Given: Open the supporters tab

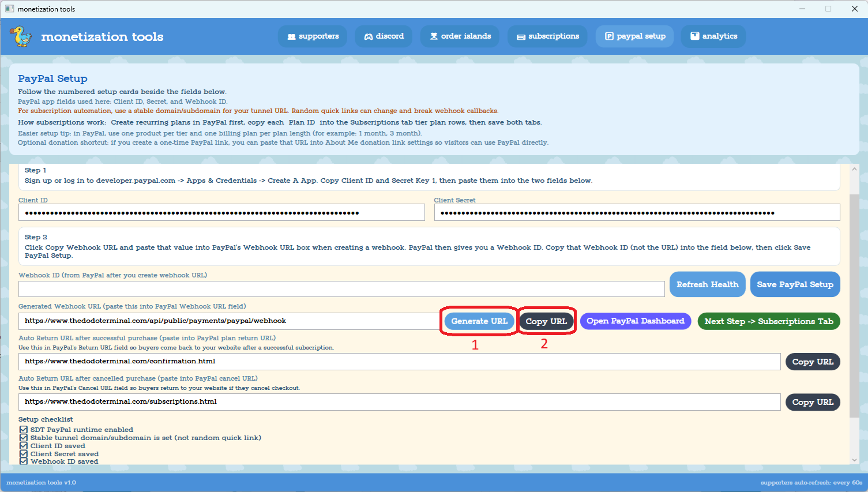Looking at the screenshot, I should click(313, 36).
